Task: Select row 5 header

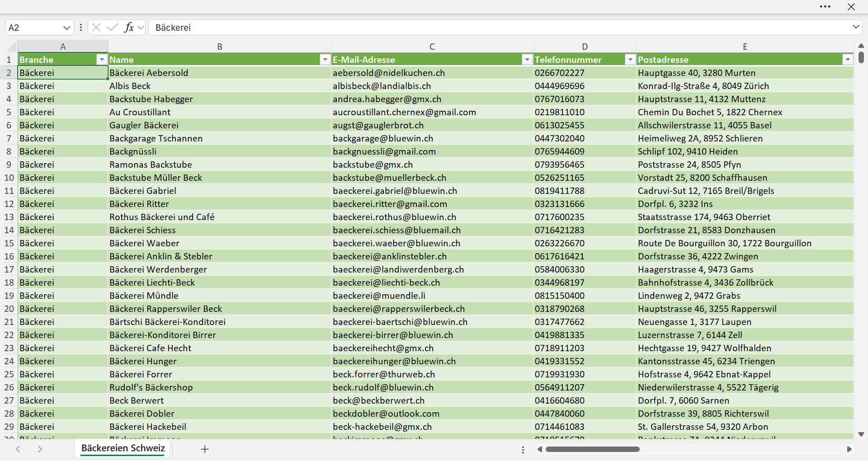Action: click(x=9, y=112)
